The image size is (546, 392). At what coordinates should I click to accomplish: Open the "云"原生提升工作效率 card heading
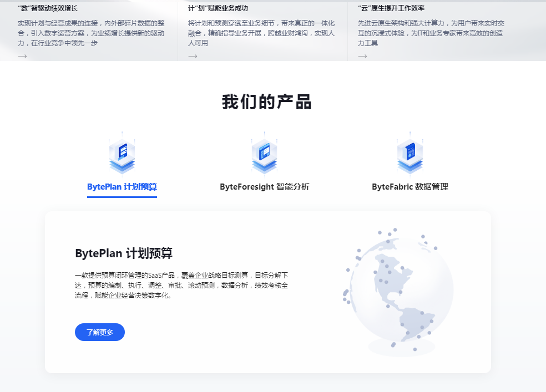tap(391, 8)
